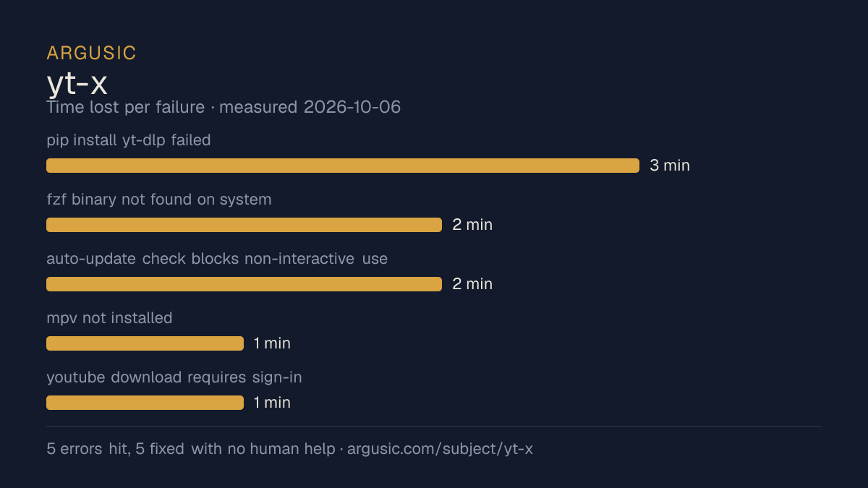Screen dimensions: 868x488
Task: Select the yt-x title heading
Action: point(77,84)
